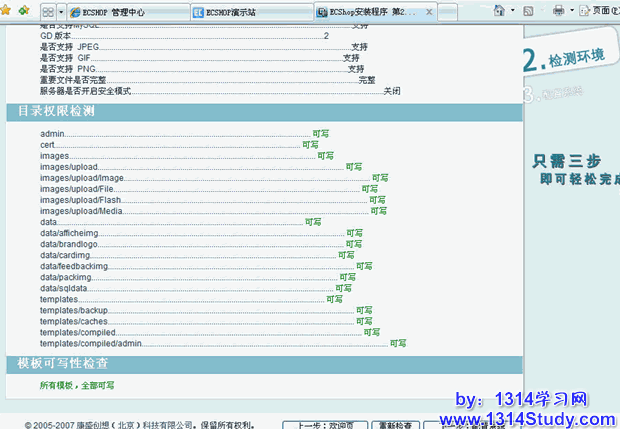The width and height of the screenshot is (620, 429).
Task: Open a new blank tab
Action: click(x=452, y=12)
